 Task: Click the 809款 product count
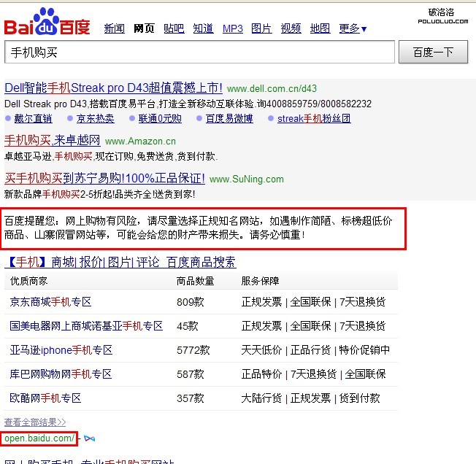click(191, 302)
